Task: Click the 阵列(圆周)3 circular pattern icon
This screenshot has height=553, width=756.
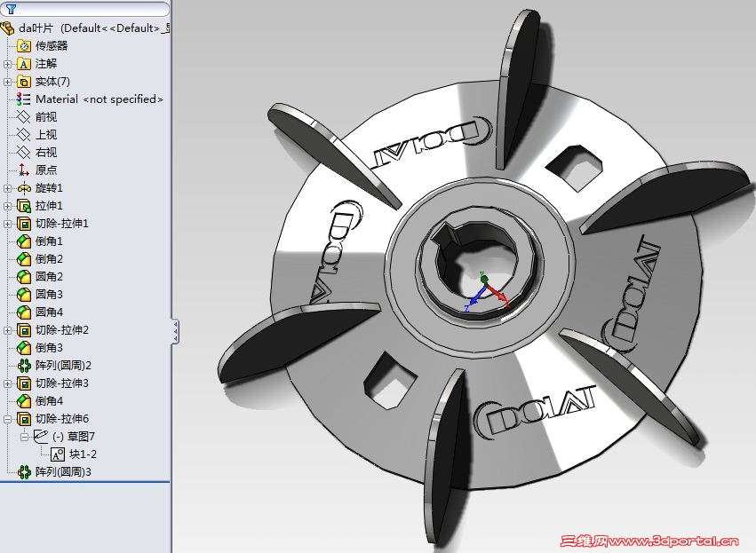Action: pos(24,472)
